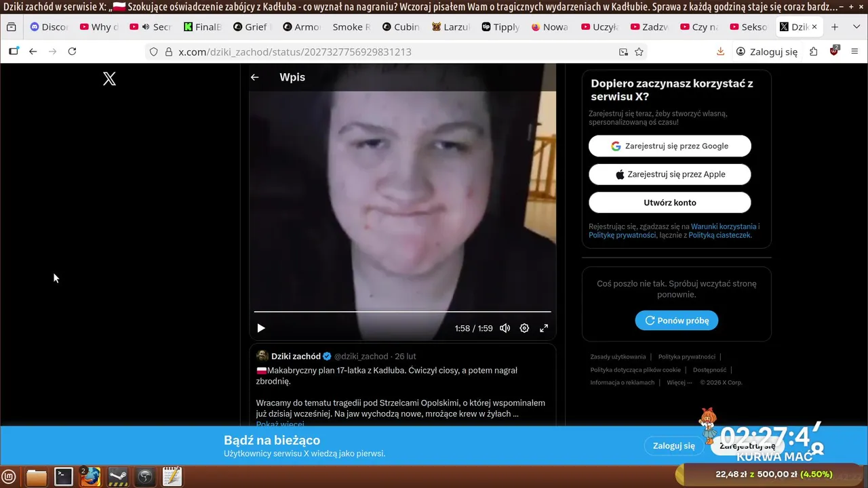Open the text editor in taskbar
This screenshot has width=868, height=488.
(172, 476)
